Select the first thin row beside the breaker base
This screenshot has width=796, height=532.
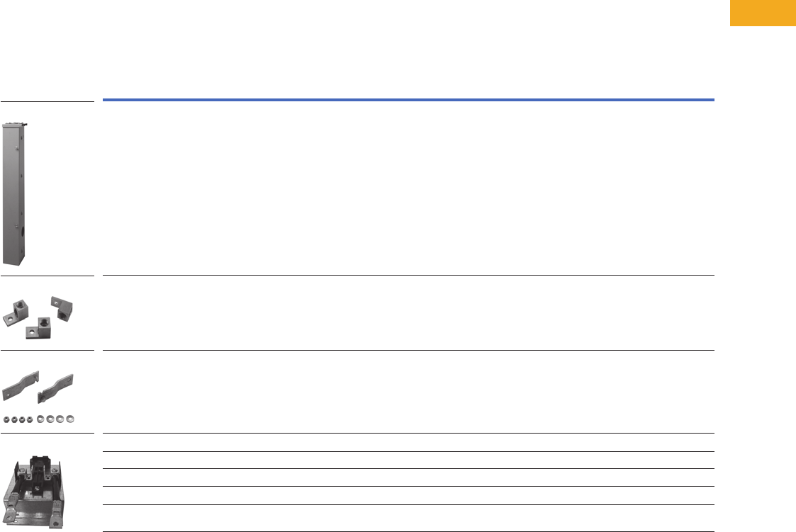[408, 442]
